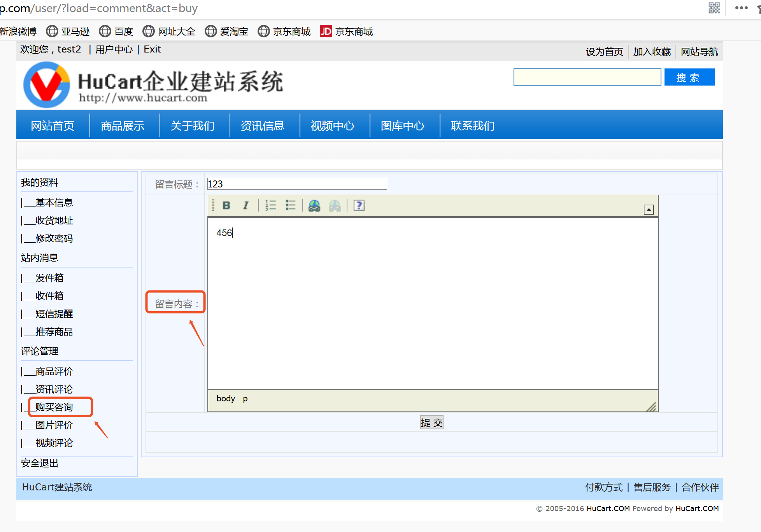Viewport: 761px width, 532px height.
Task: Click the insert link globe icon
Action: (x=314, y=205)
